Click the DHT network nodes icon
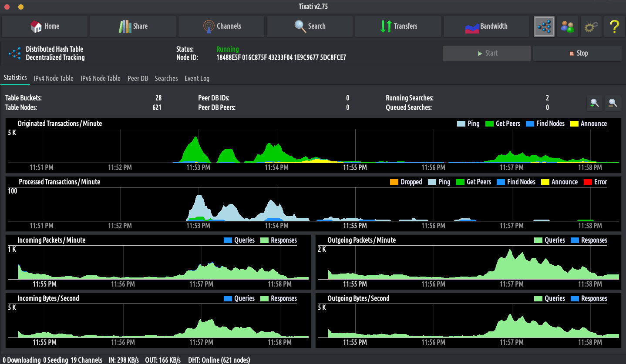The image size is (626, 364). [544, 27]
